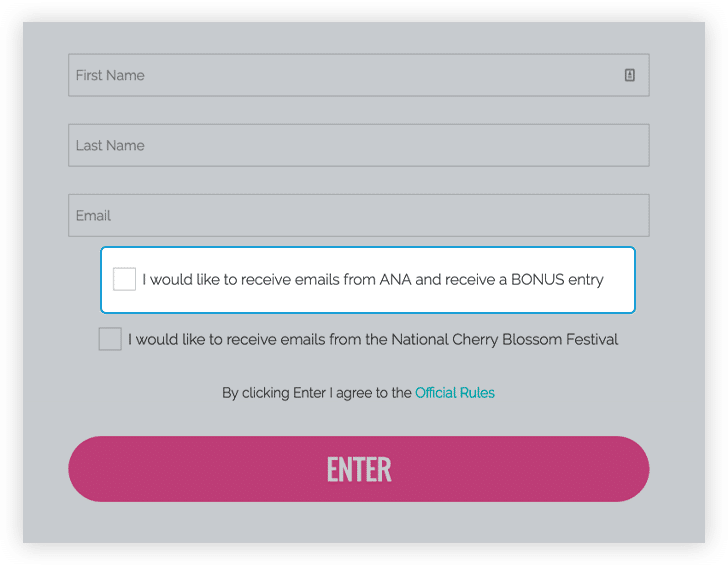The height and width of the screenshot is (567, 728).
Task: Click into the Last Name field
Action: [358, 145]
